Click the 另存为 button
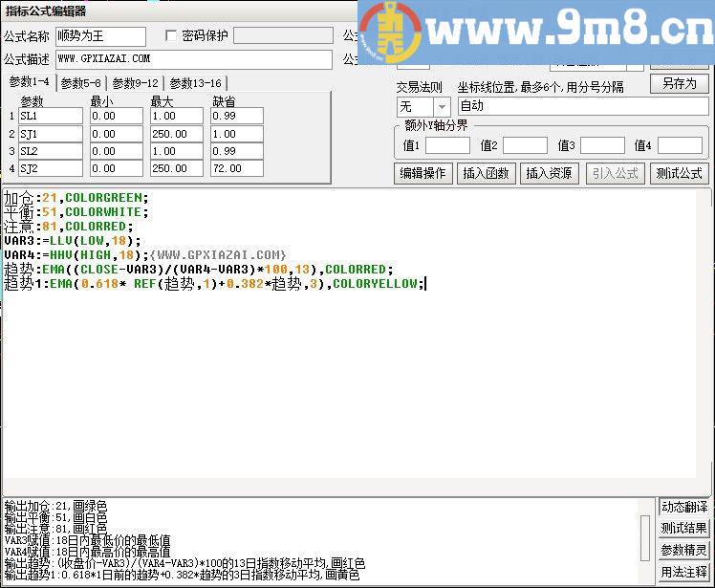 679,84
